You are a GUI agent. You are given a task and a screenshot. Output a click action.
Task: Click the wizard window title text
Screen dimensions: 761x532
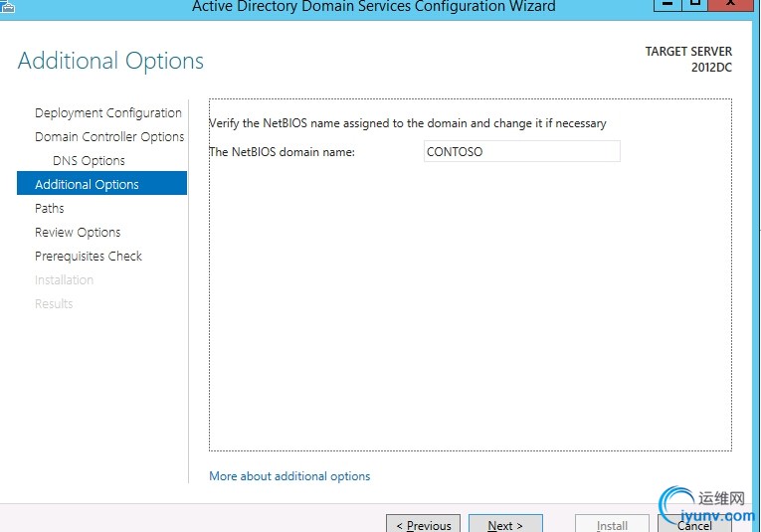[x=374, y=6]
